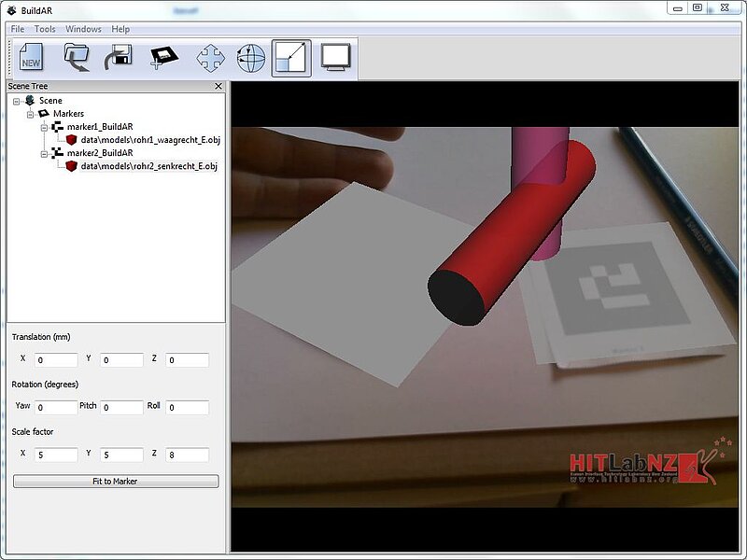This screenshot has width=747, height=560.
Task: Open the Tools menu
Action: (x=45, y=29)
